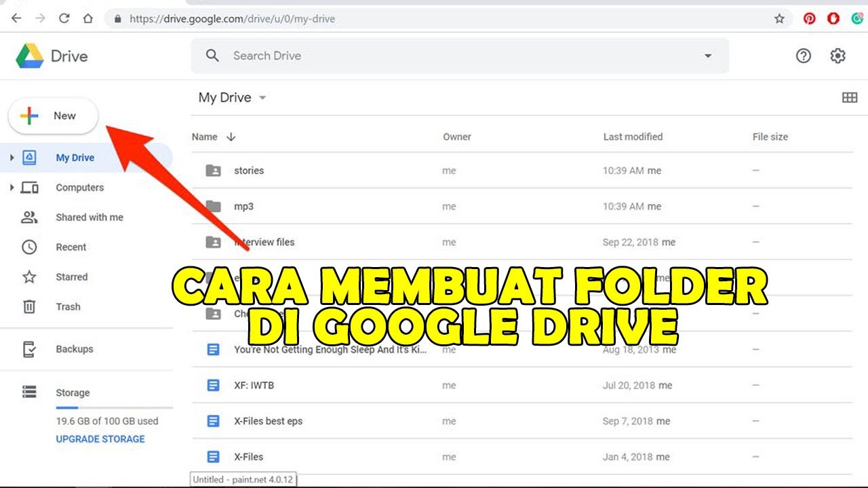Open search options dropdown arrow
868x488 pixels.
(708, 56)
